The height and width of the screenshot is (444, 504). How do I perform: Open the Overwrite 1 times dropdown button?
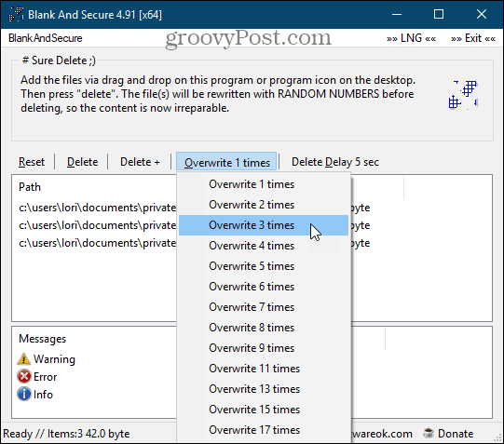226,162
